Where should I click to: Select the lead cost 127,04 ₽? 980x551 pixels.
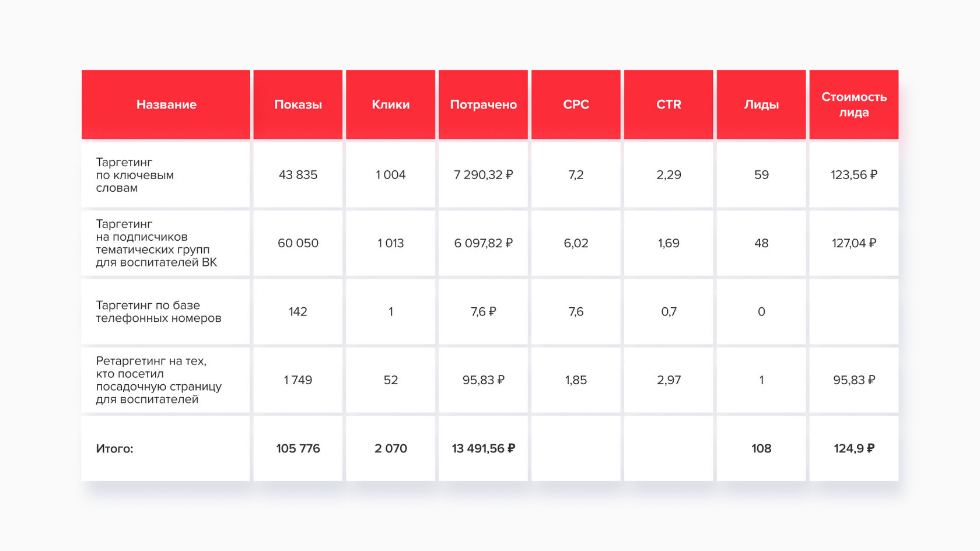pos(854,243)
